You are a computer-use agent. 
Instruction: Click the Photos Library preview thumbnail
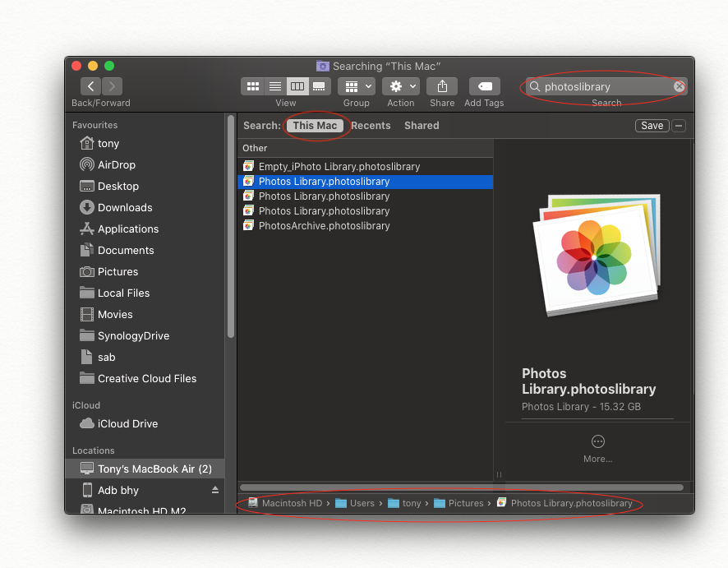coord(597,255)
